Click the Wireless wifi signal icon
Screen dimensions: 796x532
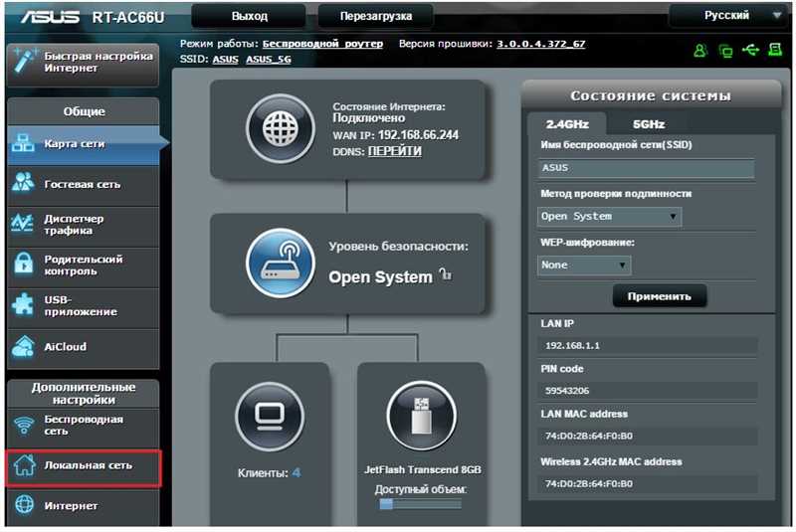(23, 426)
